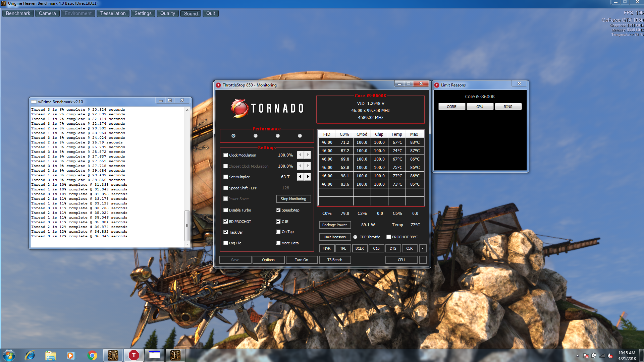Enable On Top checkbox
644x362 pixels.
[278, 232]
